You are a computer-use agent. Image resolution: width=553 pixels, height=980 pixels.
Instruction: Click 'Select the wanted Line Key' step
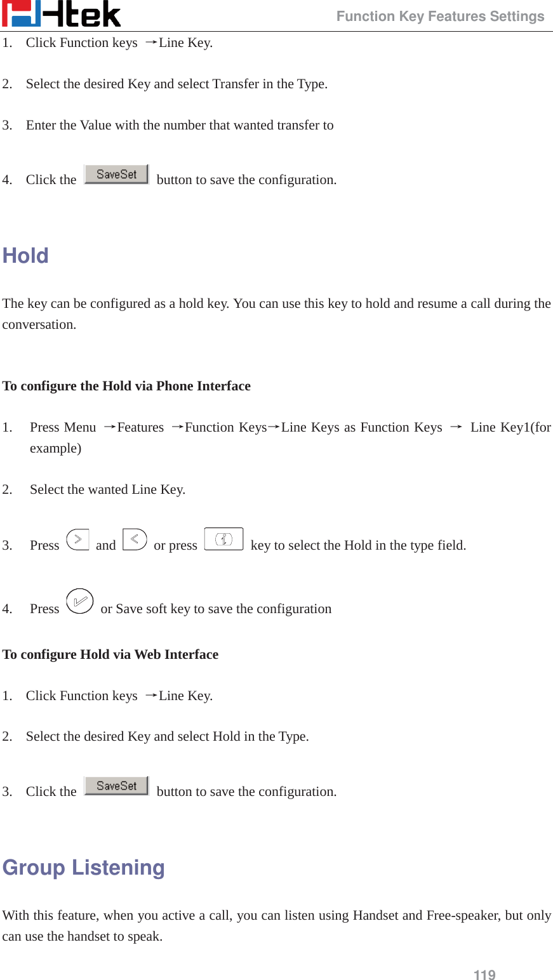coord(107,489)
